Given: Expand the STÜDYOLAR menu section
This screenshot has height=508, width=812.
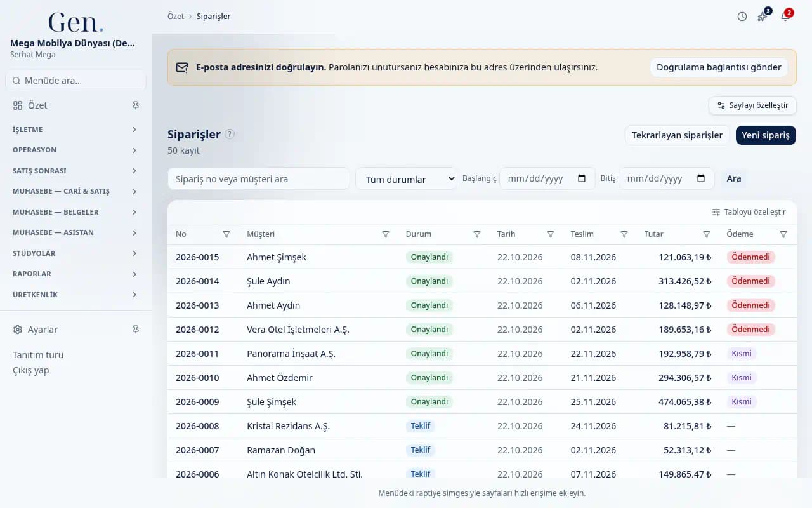Looking at the screenshot, I should (75, 253).
